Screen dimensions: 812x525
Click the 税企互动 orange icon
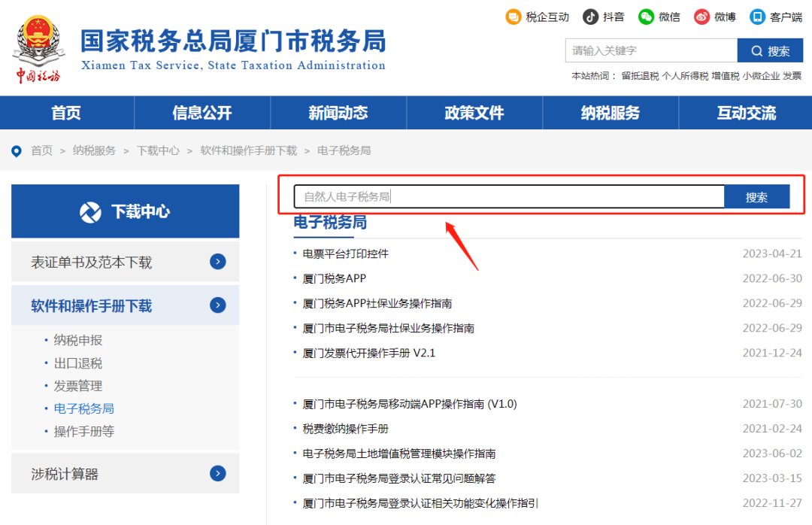coord(514,17)
